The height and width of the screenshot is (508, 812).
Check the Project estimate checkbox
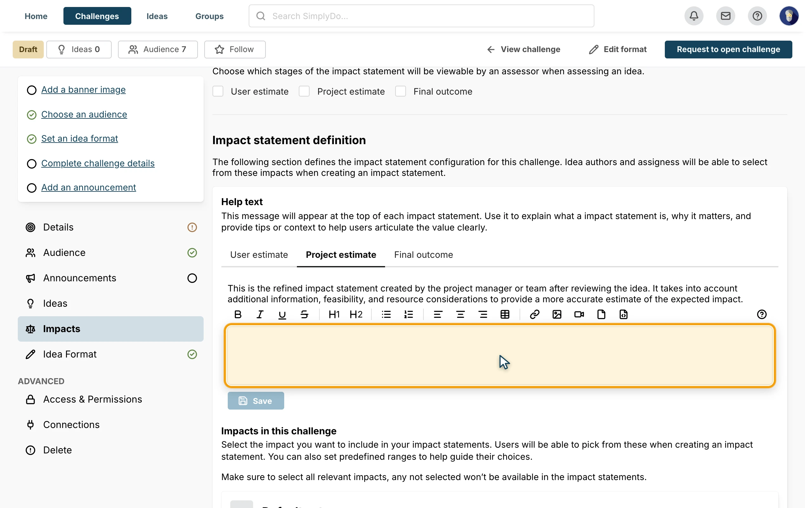click(x=304, y=91)
